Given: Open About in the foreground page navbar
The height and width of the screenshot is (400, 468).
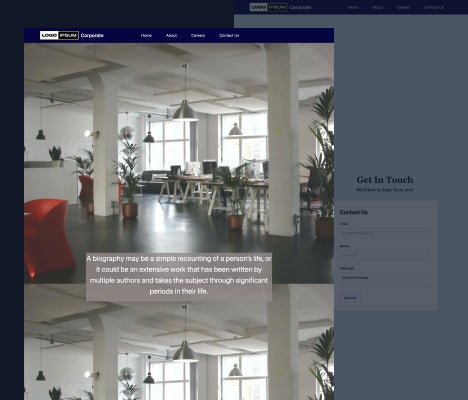Looking at the screenshot, I should click(171, 35).
